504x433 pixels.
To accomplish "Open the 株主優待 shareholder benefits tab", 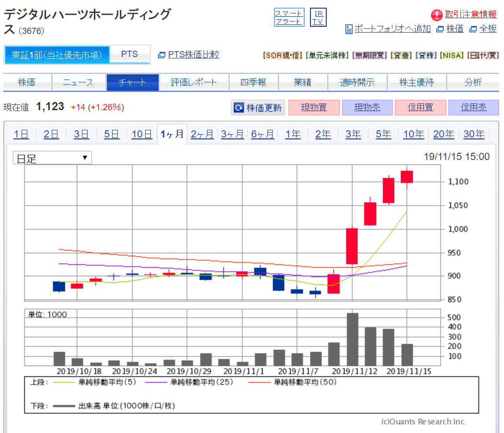I will (417, 82).
